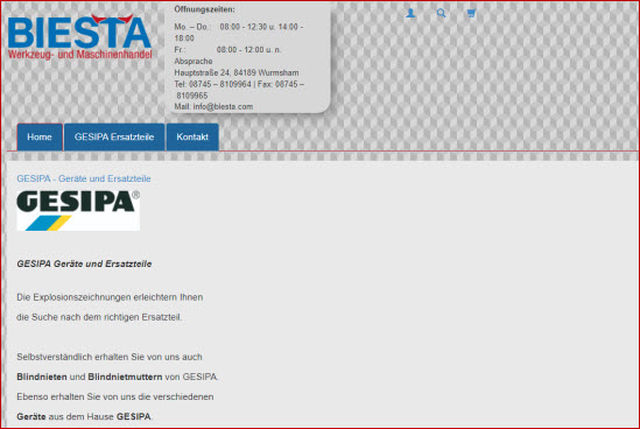Click the Hauptstraße 24, 84189 Wurmsham address
This screenshot has height=429, width=640.
[x=236, y=73]
